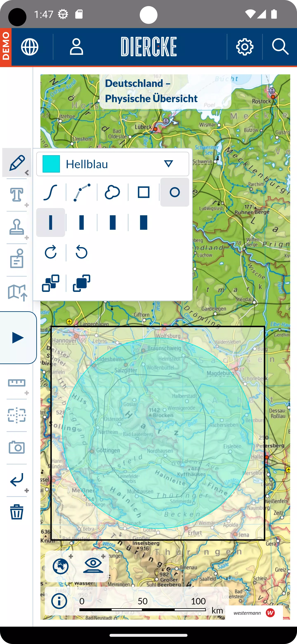Open the map upload tool
The height and width of the screenshot is (644, 297).
[17, 292]
